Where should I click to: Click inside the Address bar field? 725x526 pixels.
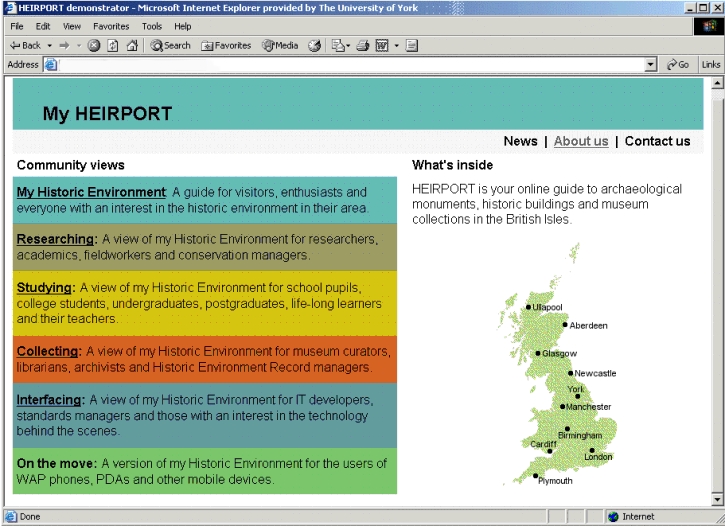coord(351,65)
